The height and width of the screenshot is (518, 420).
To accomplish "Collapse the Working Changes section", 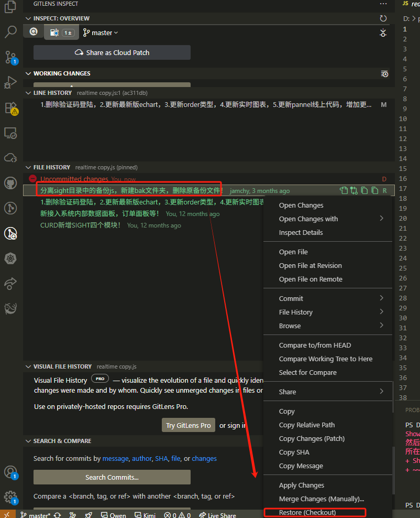I will click(28, 73).
